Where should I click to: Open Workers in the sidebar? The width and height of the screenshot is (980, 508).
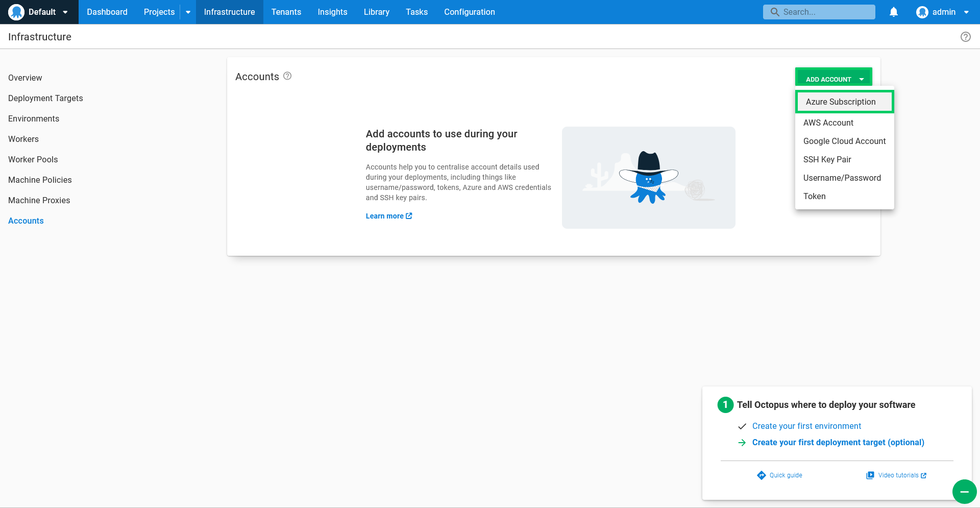point(23,139)
